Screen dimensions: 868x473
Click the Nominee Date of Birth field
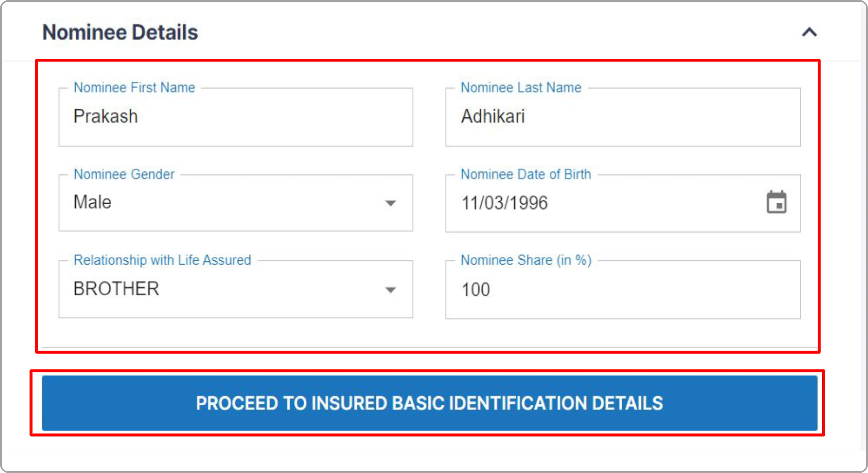(623, 203)
